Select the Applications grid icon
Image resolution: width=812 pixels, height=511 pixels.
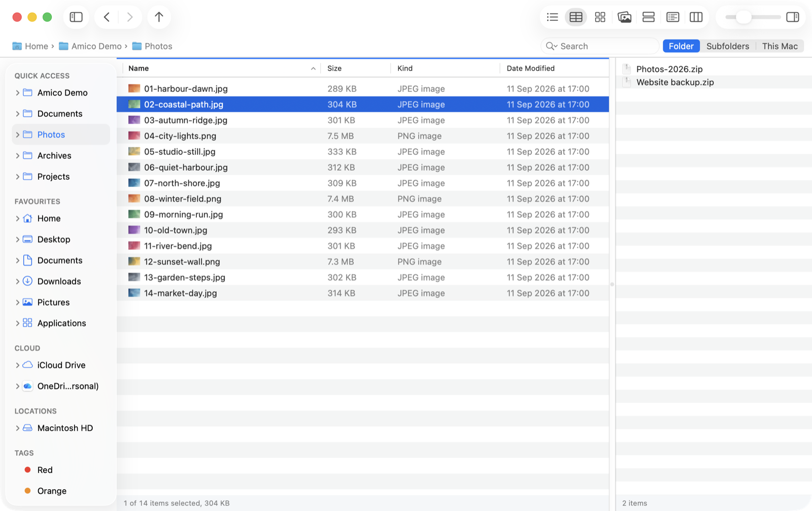(28, 323)
